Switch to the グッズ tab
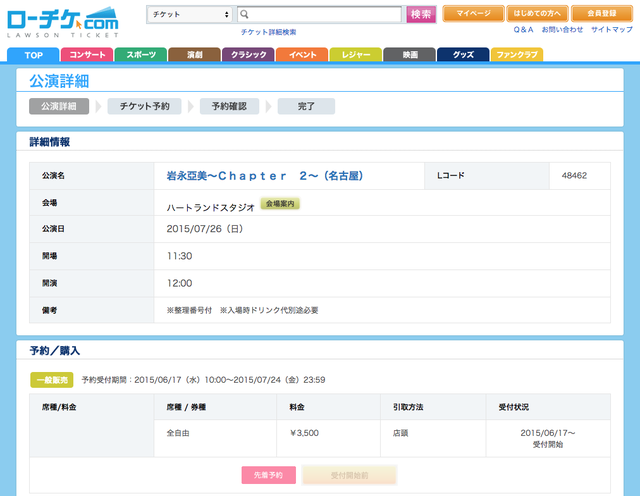 point(463,55)
